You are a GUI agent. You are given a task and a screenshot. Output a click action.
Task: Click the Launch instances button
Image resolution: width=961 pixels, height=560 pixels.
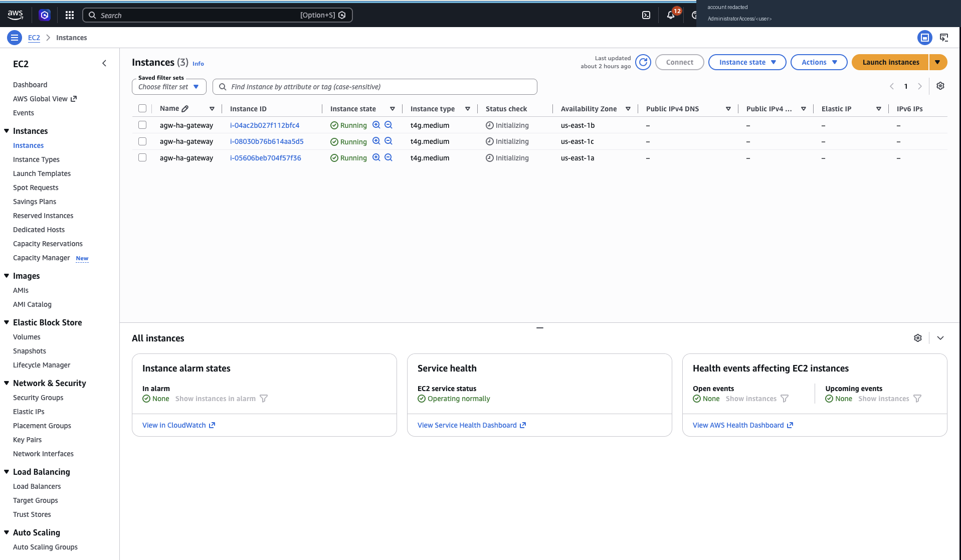coord(890,62)
